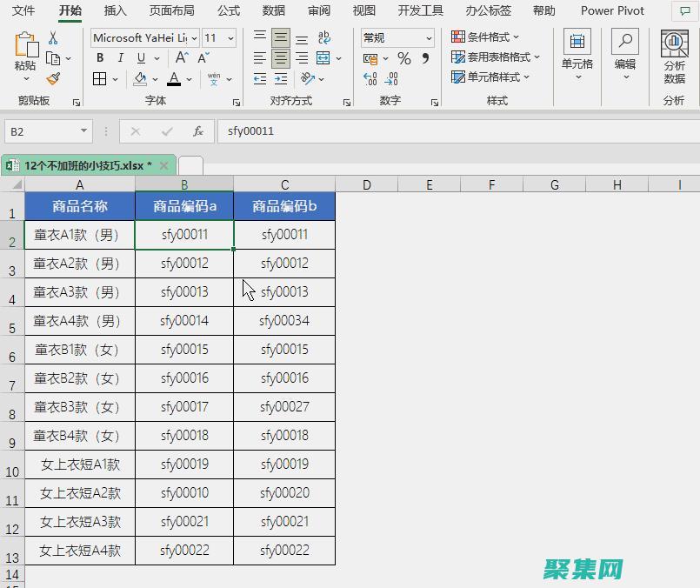Click the Cut scissors icon
700x588 pixels.
[53, 37]
